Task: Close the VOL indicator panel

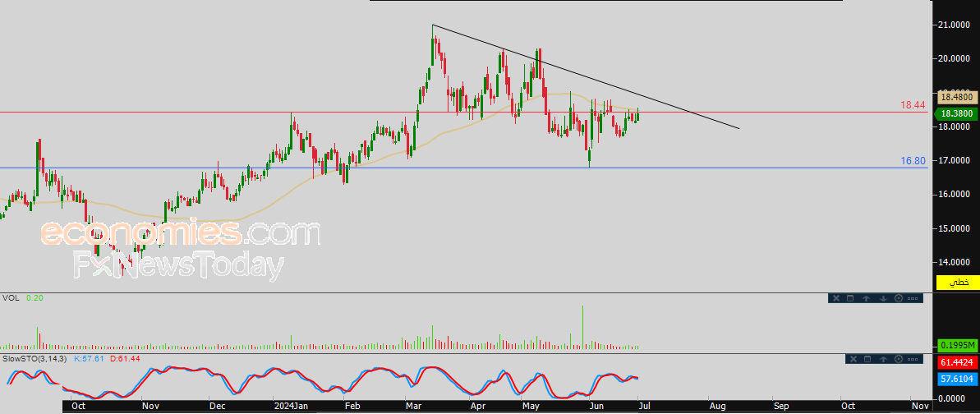Action: [x=836, y=298]
